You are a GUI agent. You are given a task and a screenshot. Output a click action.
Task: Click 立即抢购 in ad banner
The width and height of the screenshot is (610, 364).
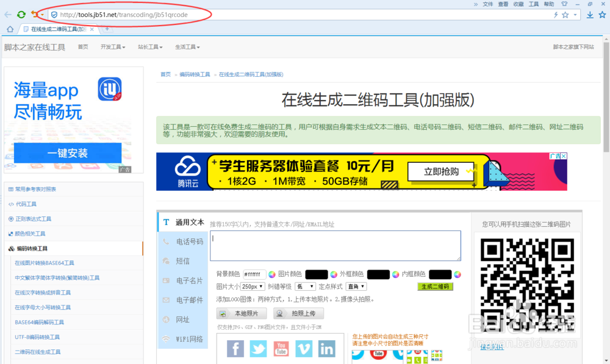[x=441, y=171]
